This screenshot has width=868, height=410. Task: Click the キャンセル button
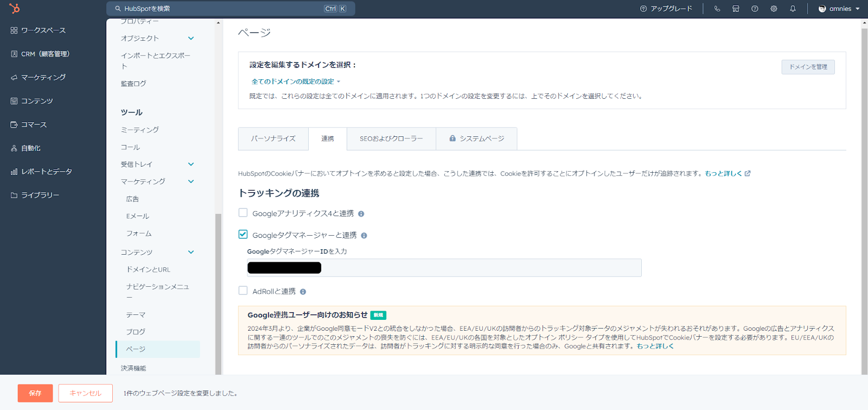tap(86, 393)
